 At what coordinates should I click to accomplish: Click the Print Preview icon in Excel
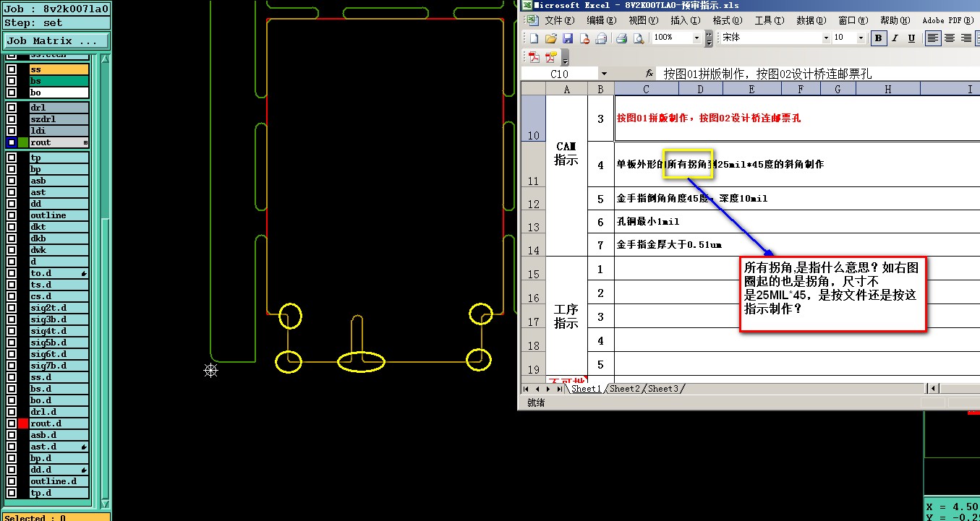click(x=639, y=38)
